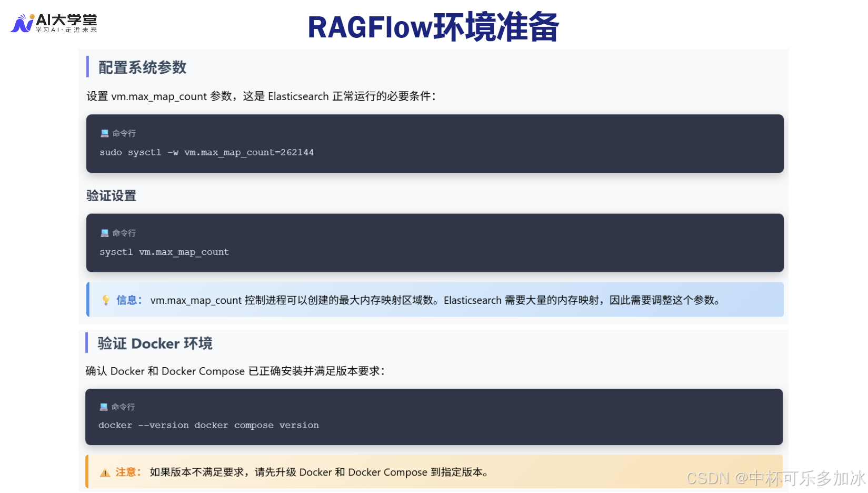Click the purple accent bar beside 配置系统参数

pyautogui.click(x=88, y=67)
